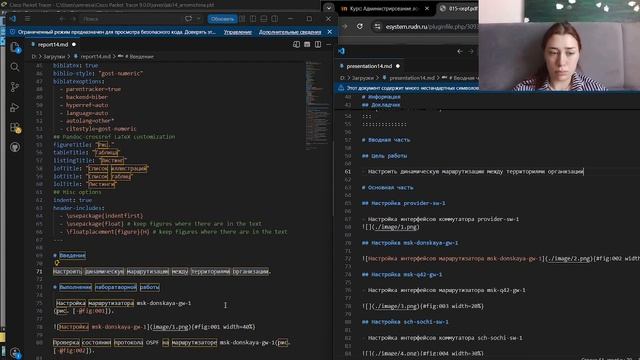
Task: Click the image/1.png link in report14.md
Action: tap(171, 327)
